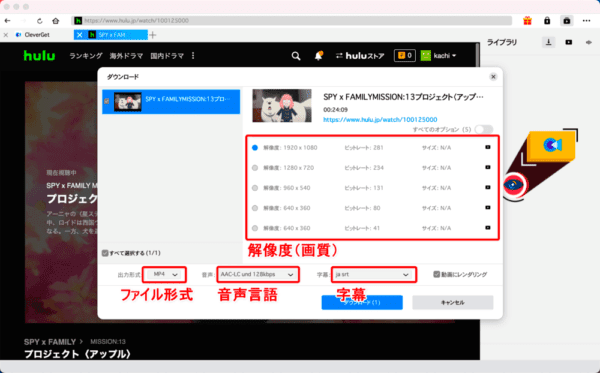Uncheck the SPY x FAMILY list item checkbox
Screen dimensions: 600x373
point(107,101)
